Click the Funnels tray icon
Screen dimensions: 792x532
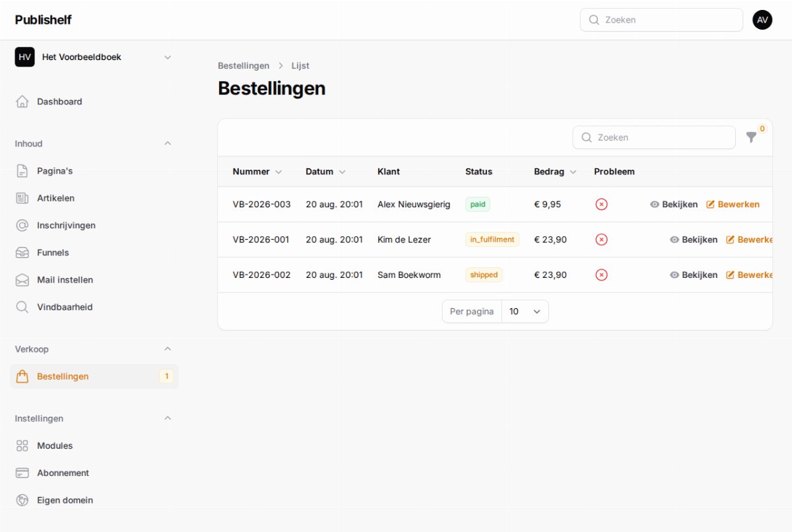click(x=22, y=253)
